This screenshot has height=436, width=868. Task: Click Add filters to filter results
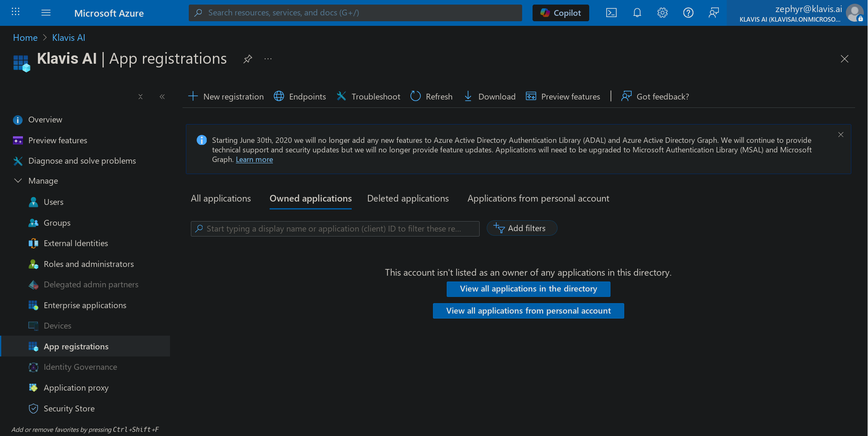coord(522,228)
